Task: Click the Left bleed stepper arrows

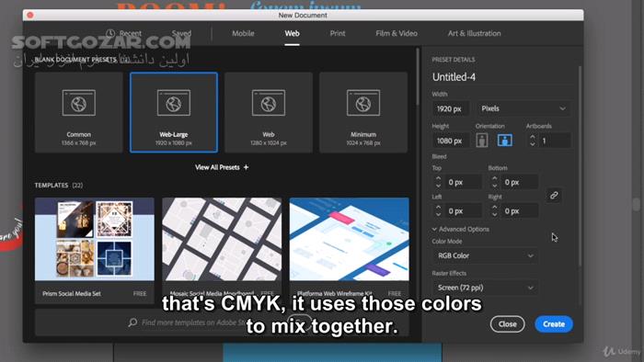Action: [438, 210]
